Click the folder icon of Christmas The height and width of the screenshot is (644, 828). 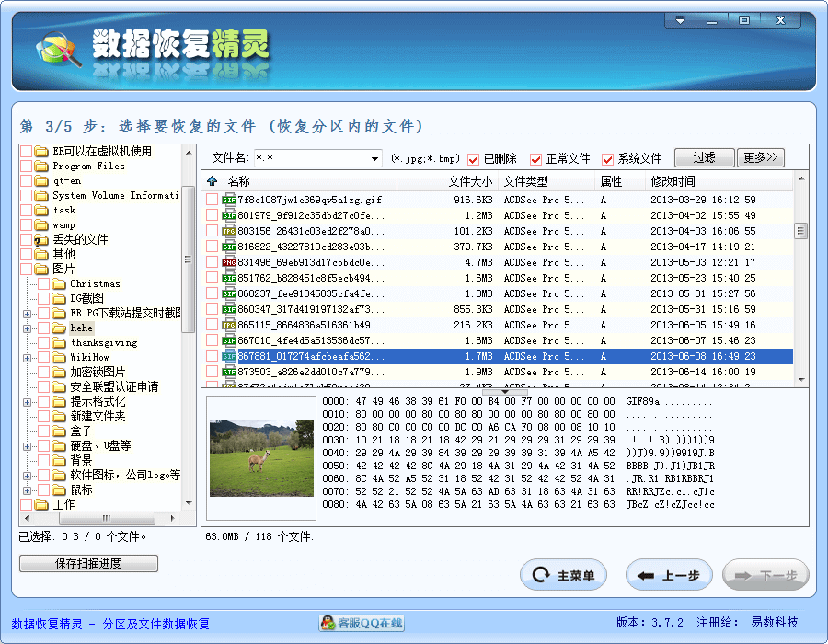59,284
